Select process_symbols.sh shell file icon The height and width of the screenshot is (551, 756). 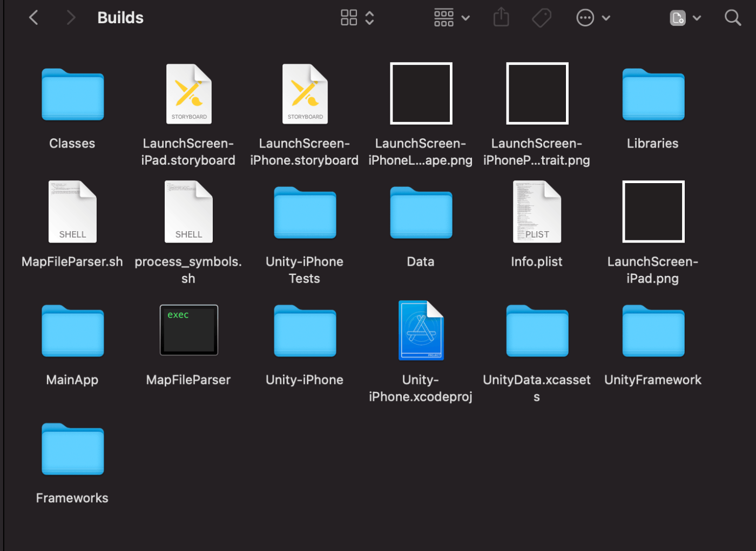click(189, 212)
